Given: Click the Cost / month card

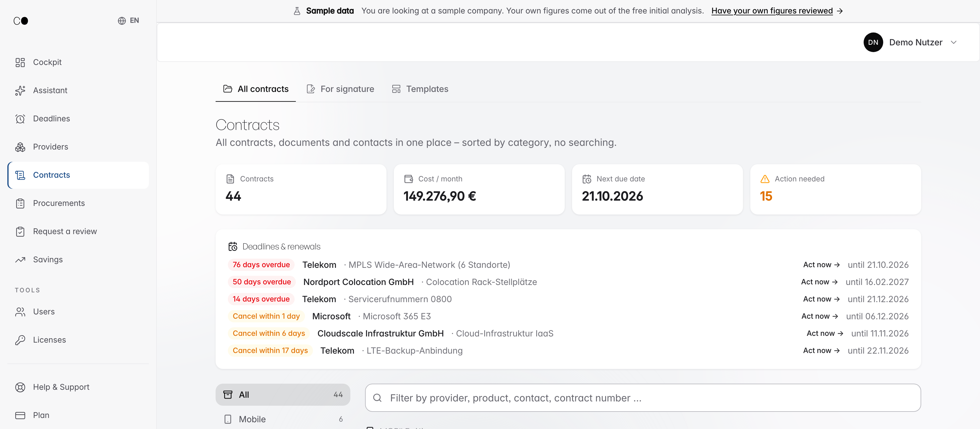Looking at the screenshot, I should (x=479, y=190).
